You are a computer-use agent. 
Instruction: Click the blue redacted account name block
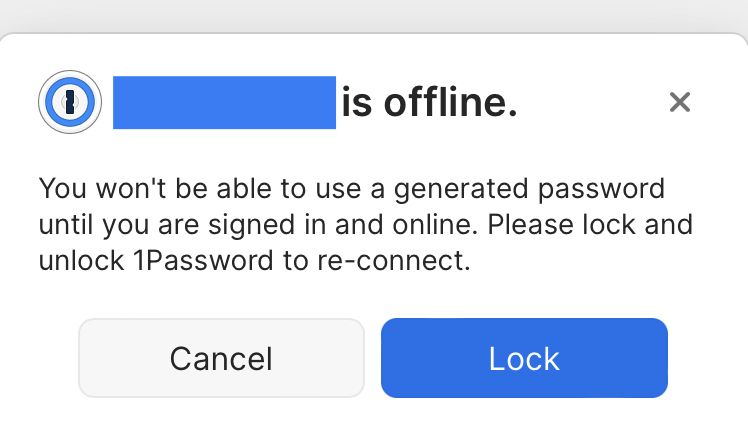pos(224,102)
